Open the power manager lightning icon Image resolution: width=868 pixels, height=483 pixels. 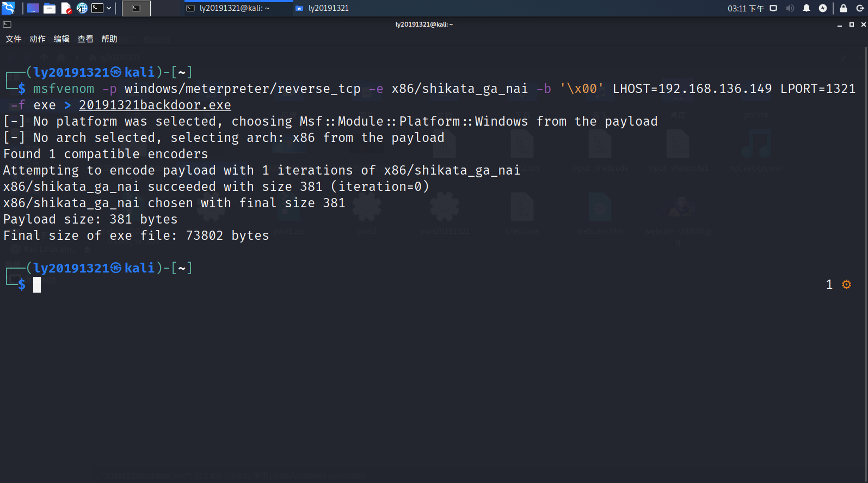pos(823,8)
